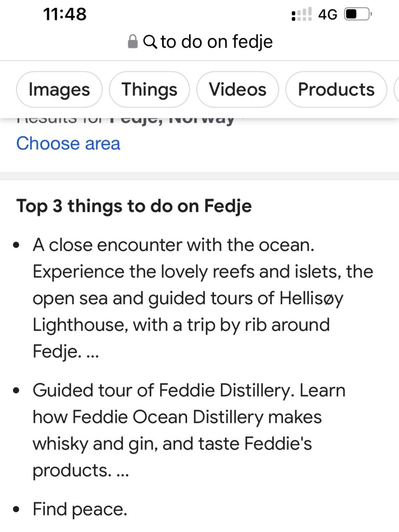The width and height of the screenshot is (399, 532).
Task: Tap the 4G network indicator
Action: point(328,14)
